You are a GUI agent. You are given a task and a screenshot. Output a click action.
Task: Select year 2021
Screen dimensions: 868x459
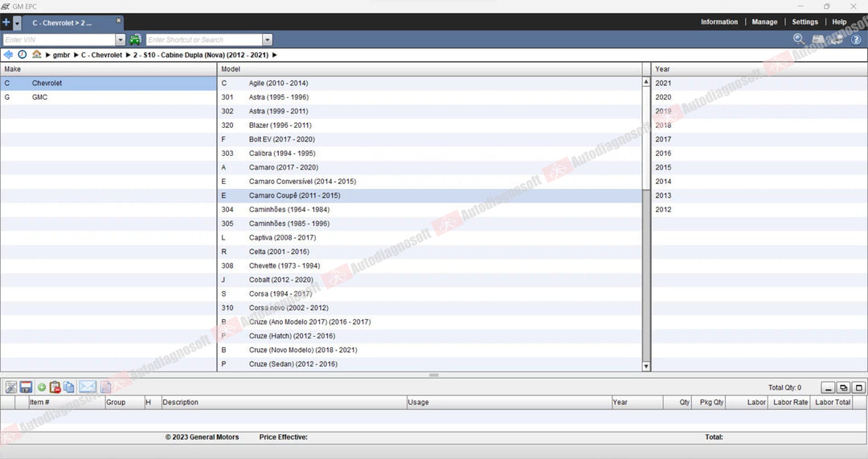(759, 83)
